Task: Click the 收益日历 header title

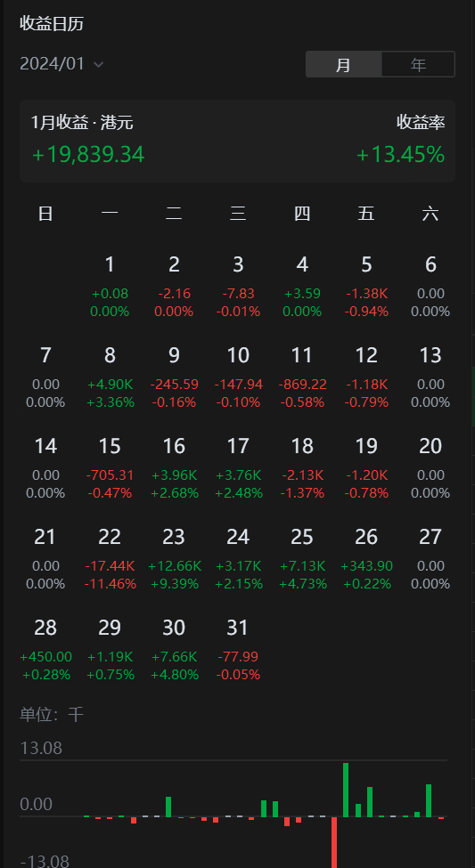Action: point(52,24)
